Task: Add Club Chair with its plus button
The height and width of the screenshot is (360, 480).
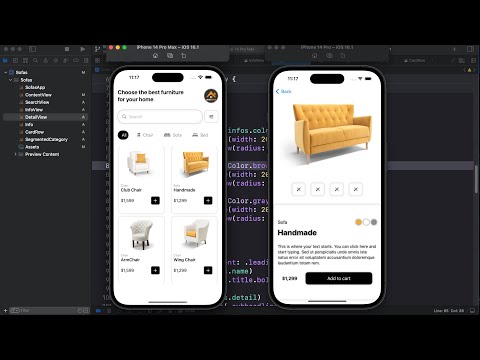Action: coord(155,200)
